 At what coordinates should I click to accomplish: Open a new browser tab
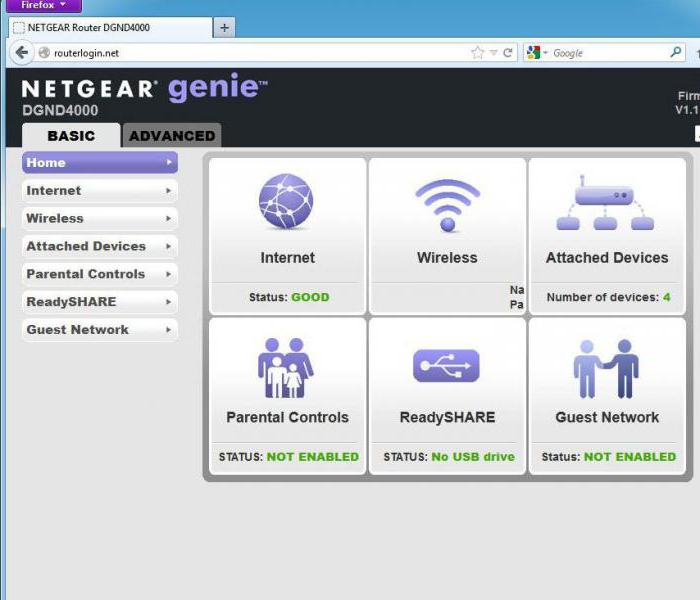pos(224,27)
